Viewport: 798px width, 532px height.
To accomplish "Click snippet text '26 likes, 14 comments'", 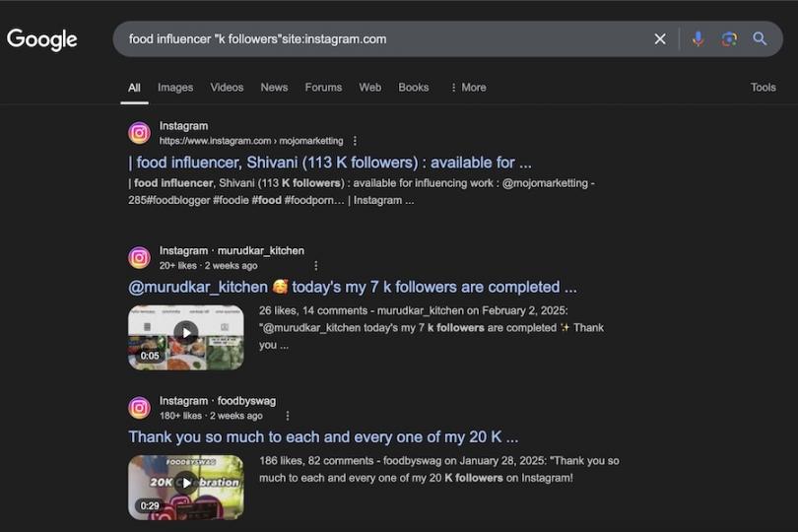I will click(x=313, y=310).
